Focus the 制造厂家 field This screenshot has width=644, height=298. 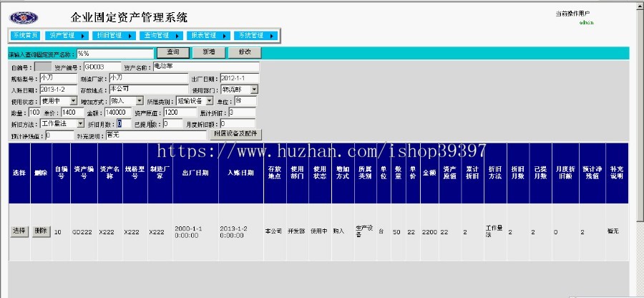(x=148, y=77)
